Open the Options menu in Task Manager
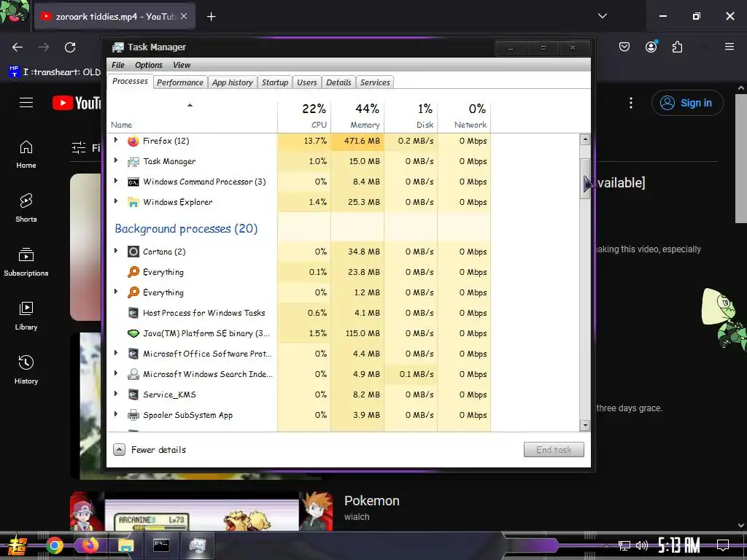This screenshot has width=747, height=560. [149, 65]
